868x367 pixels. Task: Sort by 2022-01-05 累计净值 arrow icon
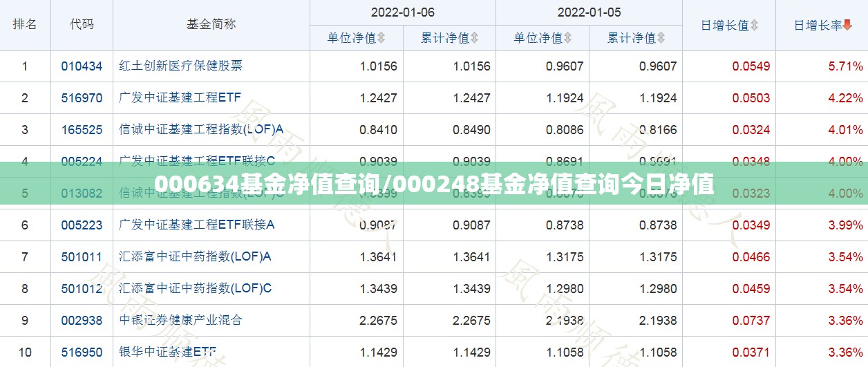pos(661,38)
